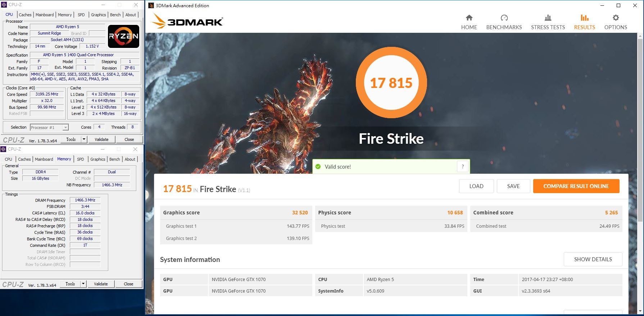Open Tools dropdown arrow in Memory CPU-Z
This screenshot has width=644, height=316.
(83, 284)
